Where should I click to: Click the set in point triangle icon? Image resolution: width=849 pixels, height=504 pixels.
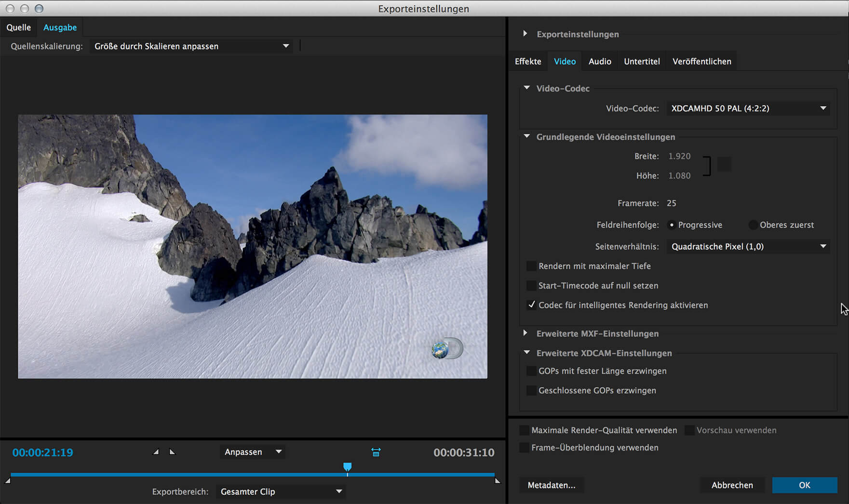click(x=156, y=452)
